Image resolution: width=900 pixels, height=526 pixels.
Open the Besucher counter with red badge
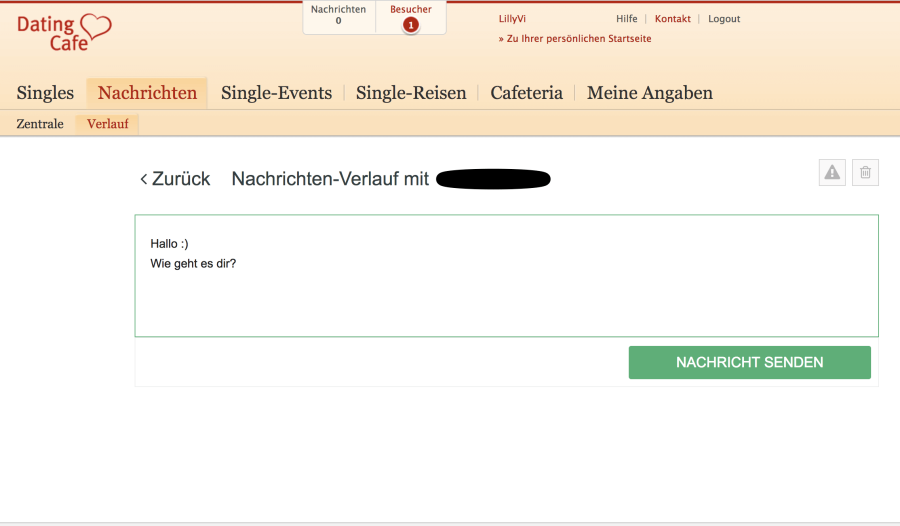[410, 18]
